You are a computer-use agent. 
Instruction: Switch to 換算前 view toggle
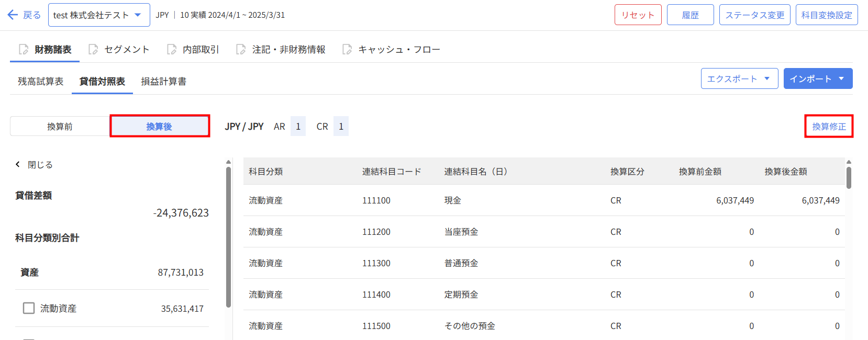coord(60,127)
